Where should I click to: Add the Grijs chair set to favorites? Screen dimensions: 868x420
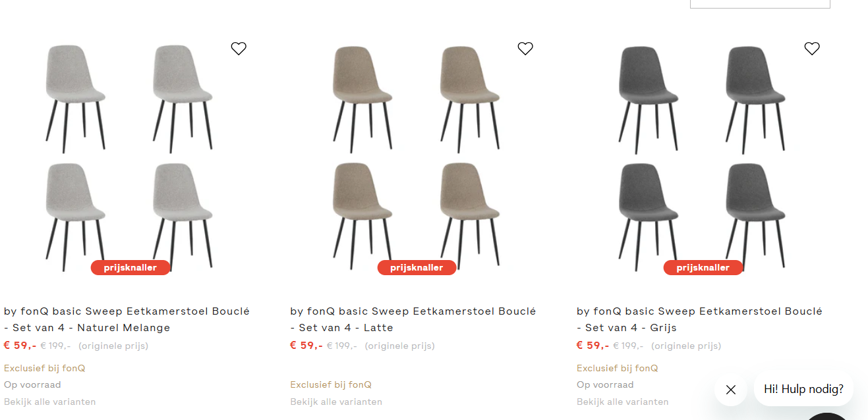[812, 48]
